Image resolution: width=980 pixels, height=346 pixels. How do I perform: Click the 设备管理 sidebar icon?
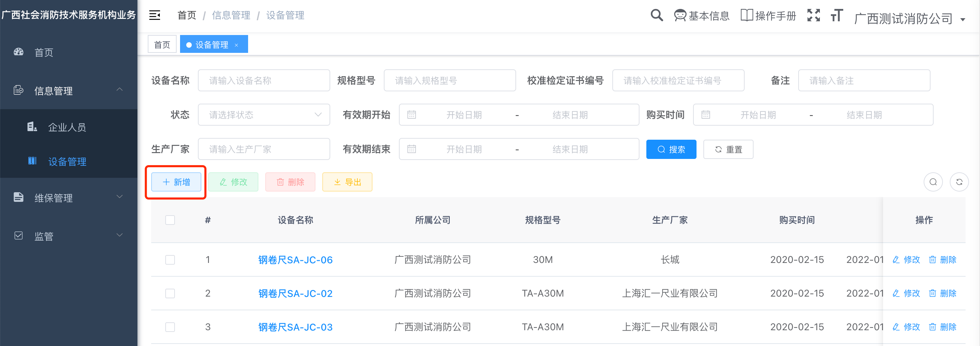(x=32, y=161)
